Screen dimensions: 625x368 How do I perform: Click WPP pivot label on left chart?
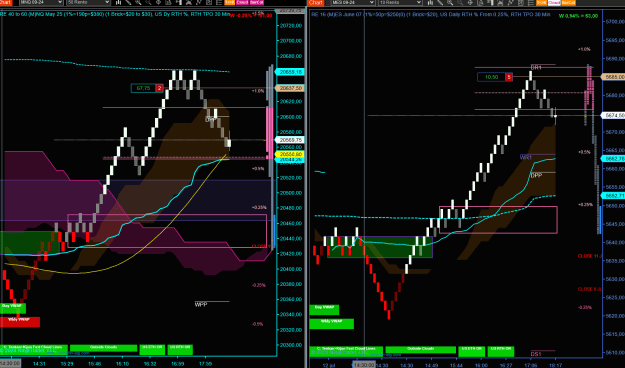(201, 305)
